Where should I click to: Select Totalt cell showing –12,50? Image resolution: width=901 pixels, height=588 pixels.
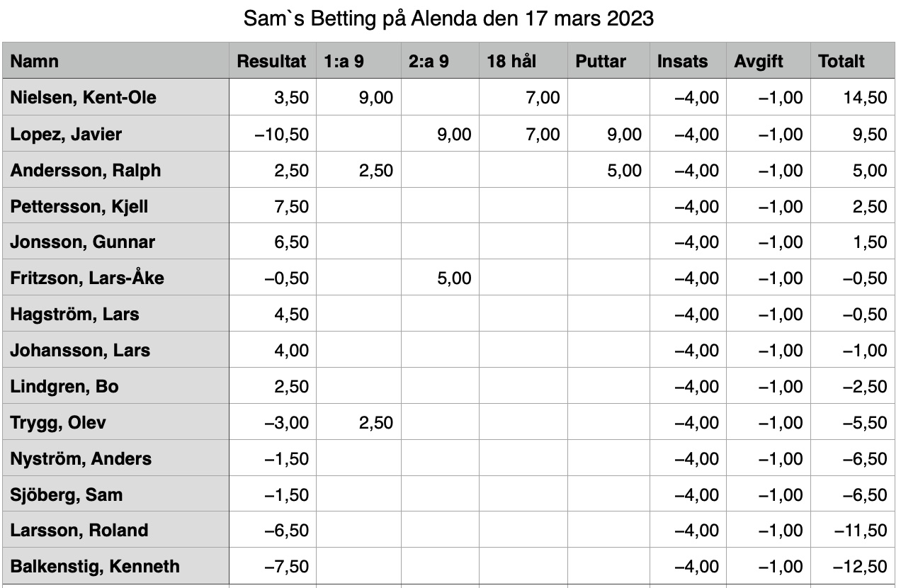click(852, 566)
